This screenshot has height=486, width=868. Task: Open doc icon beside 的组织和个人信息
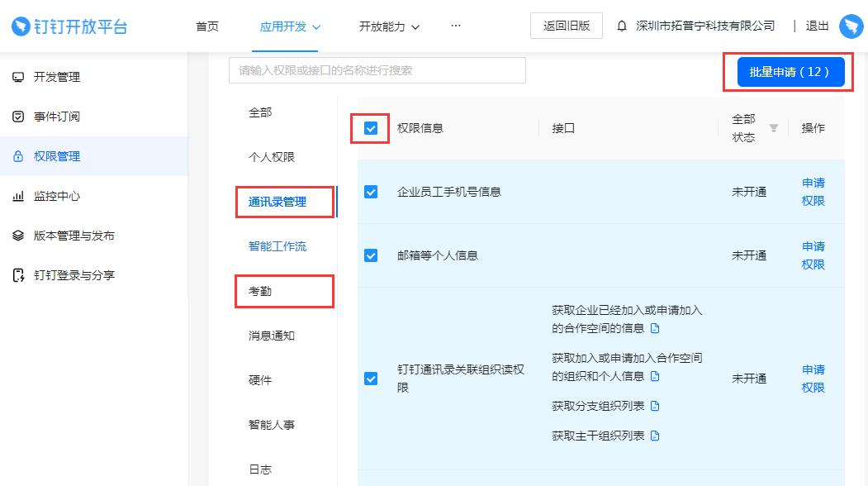(x=655, y=376)
